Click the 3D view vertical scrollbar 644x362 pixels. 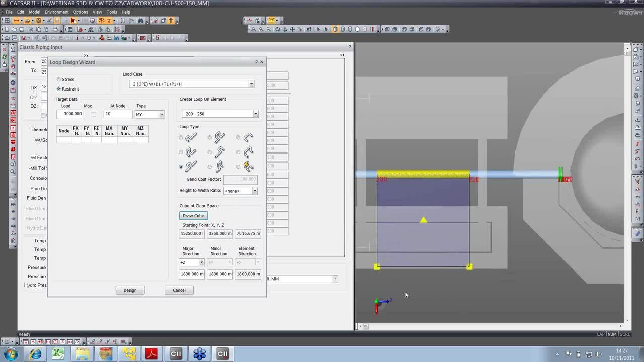pyautogui.click(x=627, y=184)
